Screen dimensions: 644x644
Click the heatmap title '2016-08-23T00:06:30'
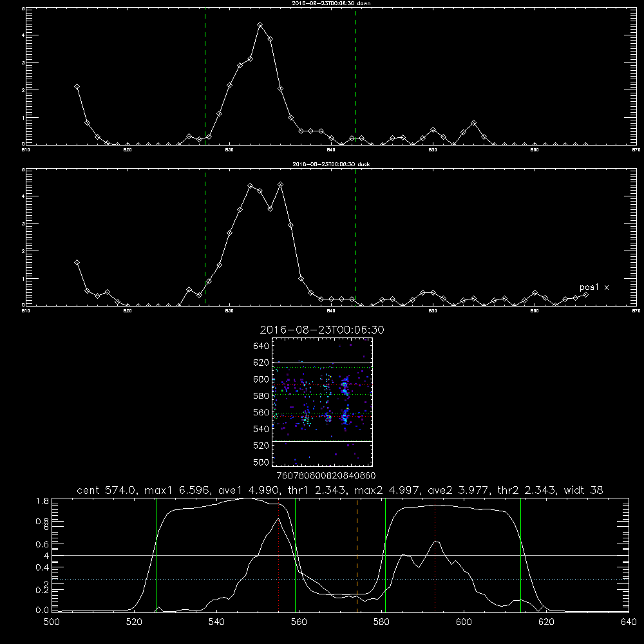(x=322, y=330)
